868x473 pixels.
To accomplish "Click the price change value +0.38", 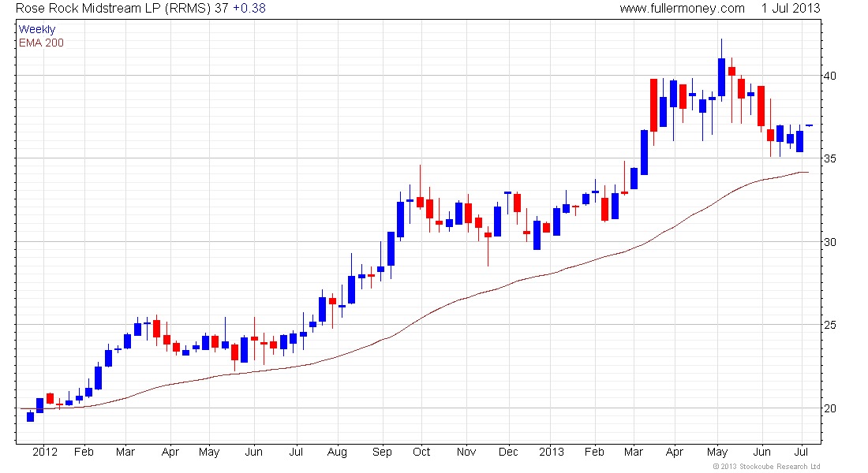I will pos(249,9).
